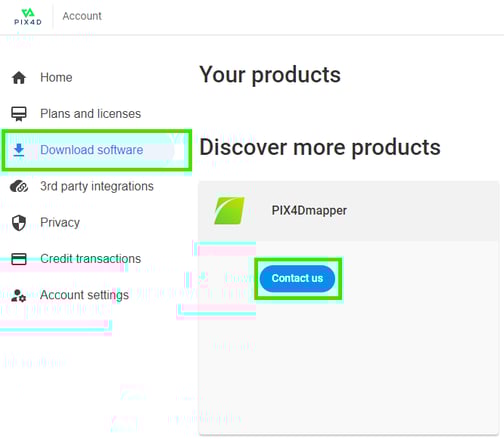Click the PIX4Dmapper product name
504x439 pixels.
[x=309, y=211]
